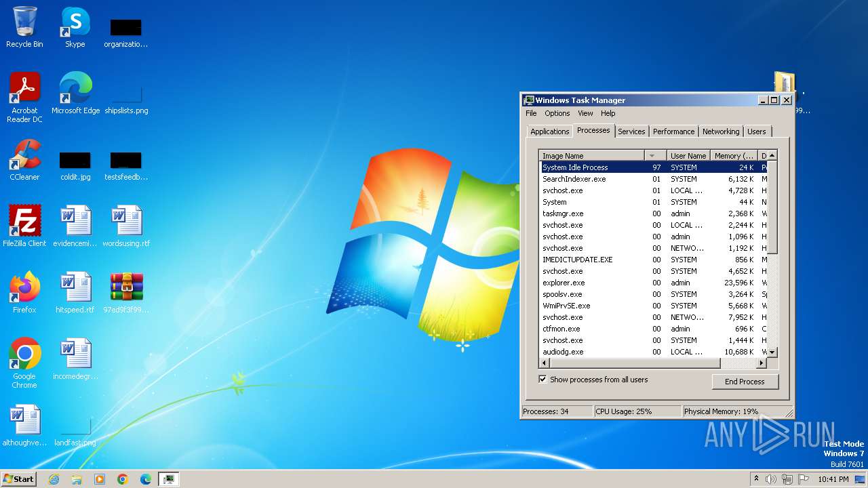Launch Firefox from the desktop
Viewport: 868px width, 488px height.
click(24, 293)
